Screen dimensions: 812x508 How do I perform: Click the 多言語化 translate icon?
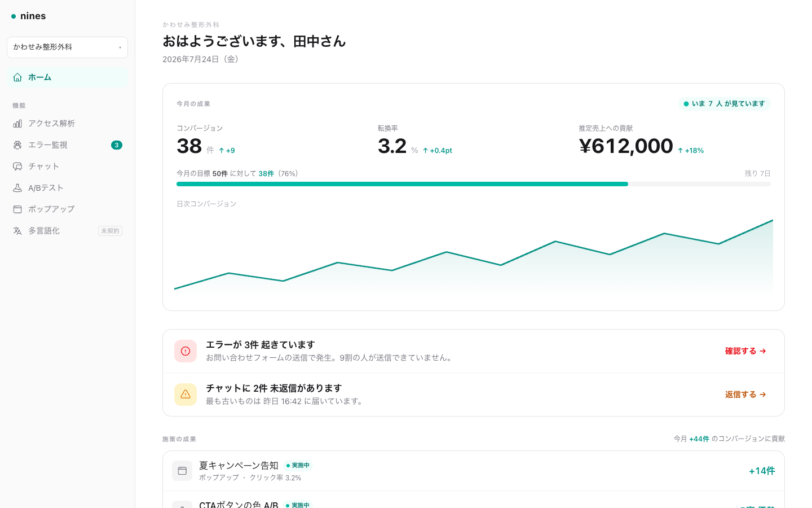[x=17, y=231]
